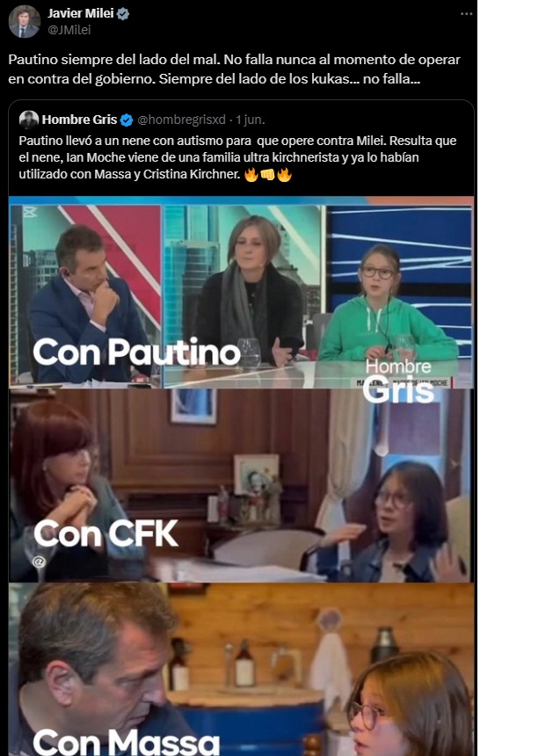Open the 'Con Massa' image panel
560x756 pixels.
pos(241,669)
